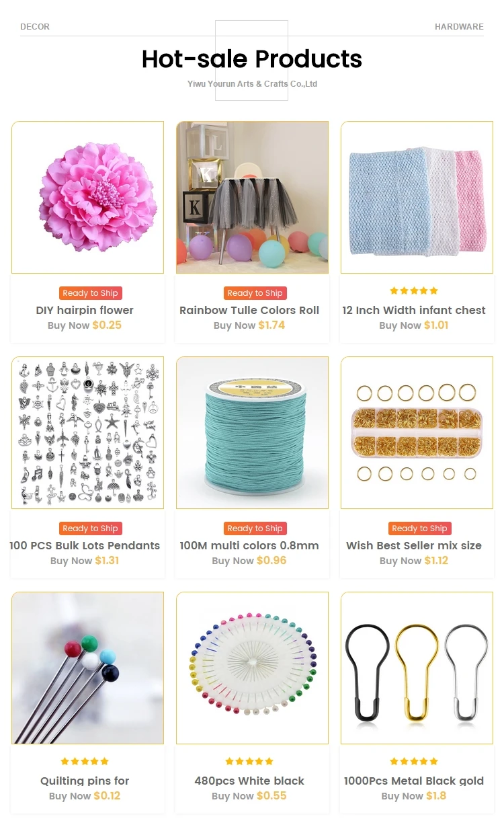Open the colorful pin wheel image

tap(253, 668)
